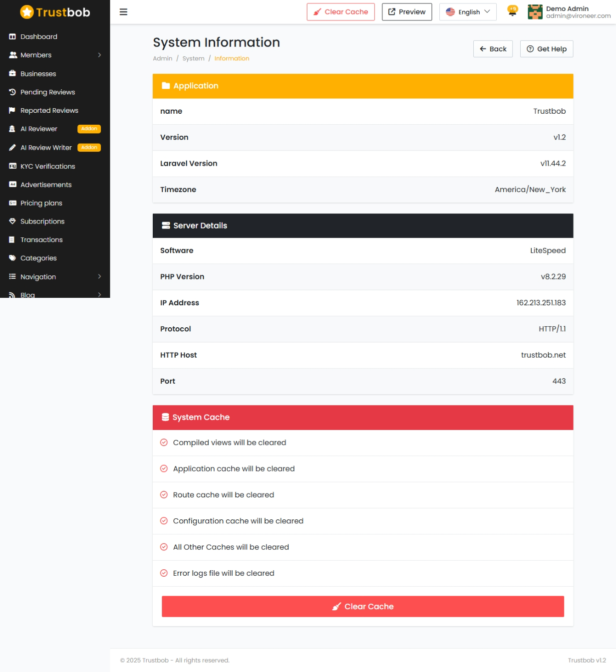
Task: Click the top bar Clear Cache button
Action: pyautogui.click(x=340, y=12)
